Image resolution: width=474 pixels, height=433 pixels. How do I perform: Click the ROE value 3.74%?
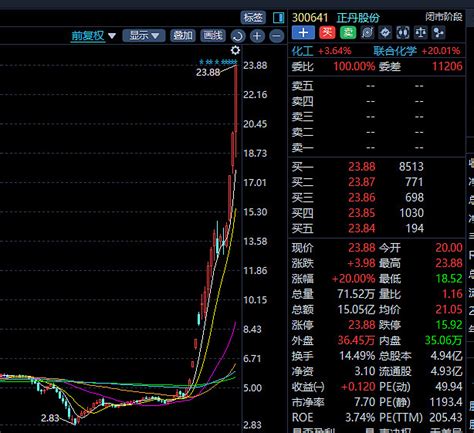click(360, 417)
